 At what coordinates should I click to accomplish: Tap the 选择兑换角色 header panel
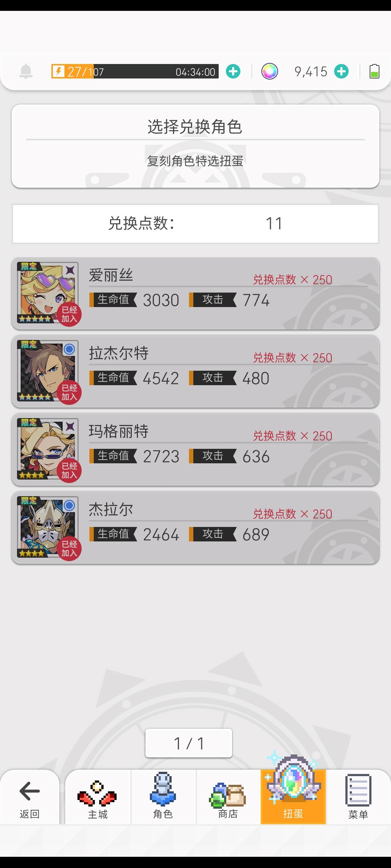195,146
